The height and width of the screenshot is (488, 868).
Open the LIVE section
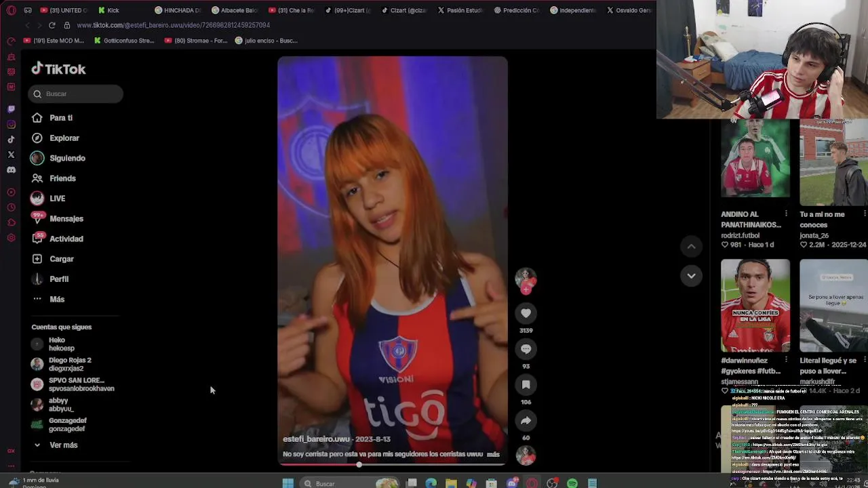tap(48, 199)
